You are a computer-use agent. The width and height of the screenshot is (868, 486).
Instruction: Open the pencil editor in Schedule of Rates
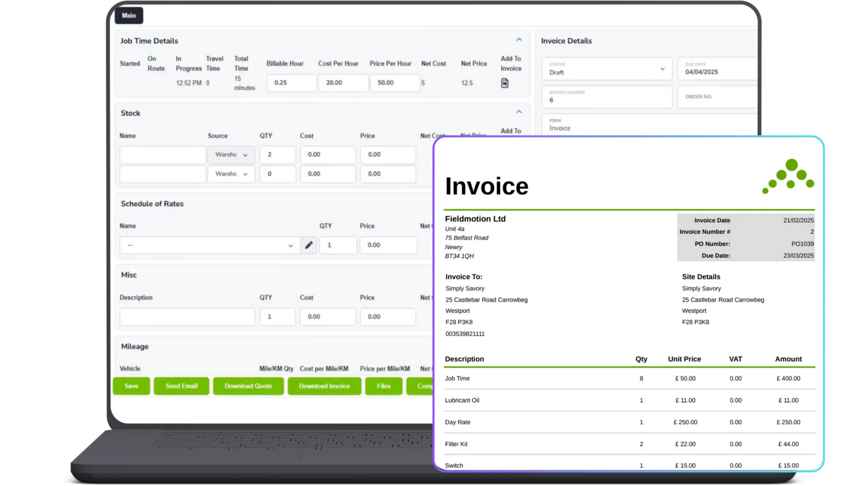[309, 245]
